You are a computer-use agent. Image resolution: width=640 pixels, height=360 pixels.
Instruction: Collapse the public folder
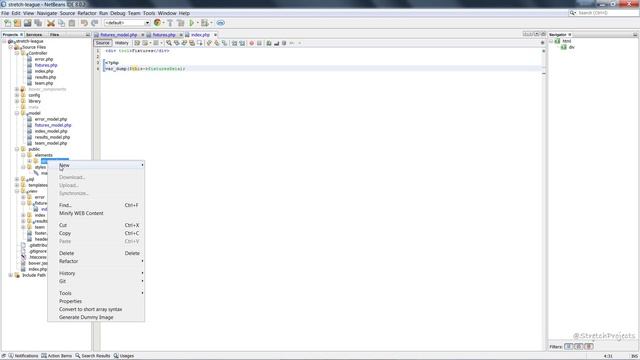(17, 149)
